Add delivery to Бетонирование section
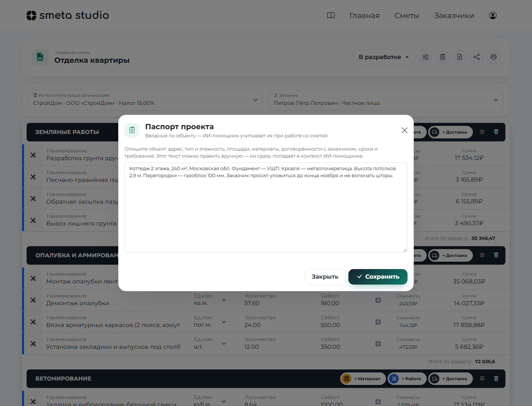Screen dimensions: 532x406 pyautogui.click(x=451, y=379)
